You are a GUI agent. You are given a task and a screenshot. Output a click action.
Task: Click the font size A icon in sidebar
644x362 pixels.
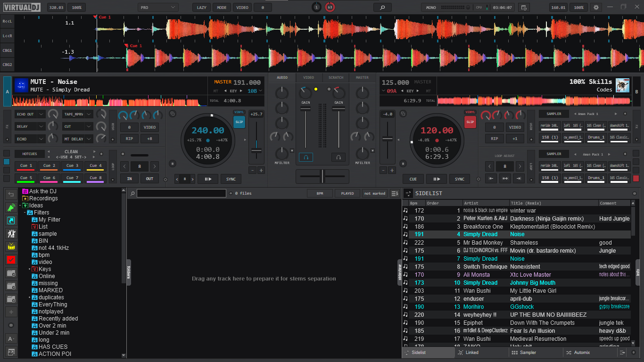click(x=11, y=338)
